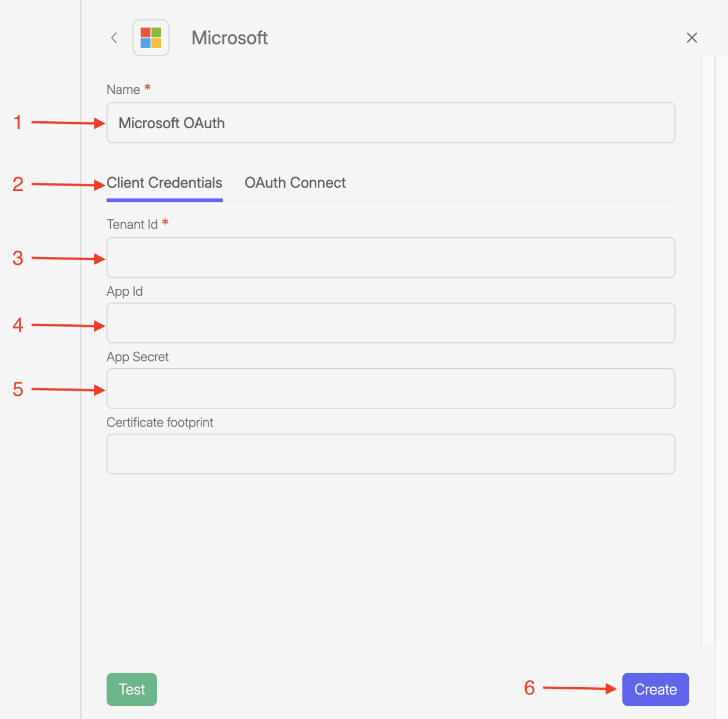Click the Tenant Id label text

pyautogui.click(x=132, y=225)
